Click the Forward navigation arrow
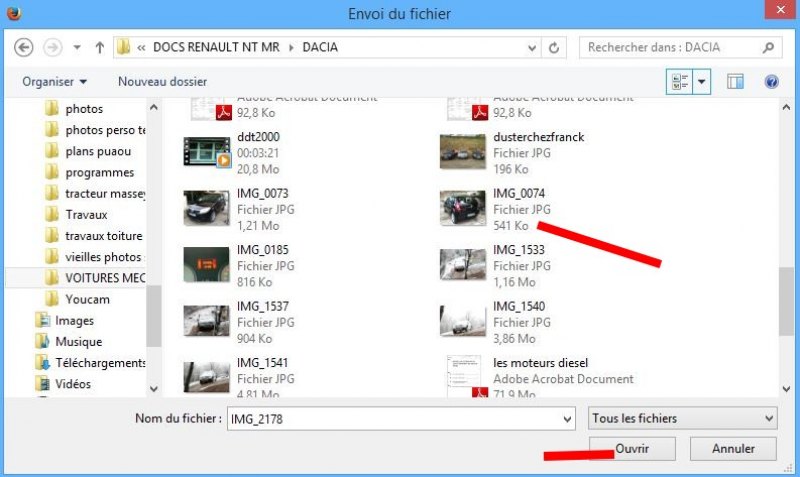 click(53, 47)
